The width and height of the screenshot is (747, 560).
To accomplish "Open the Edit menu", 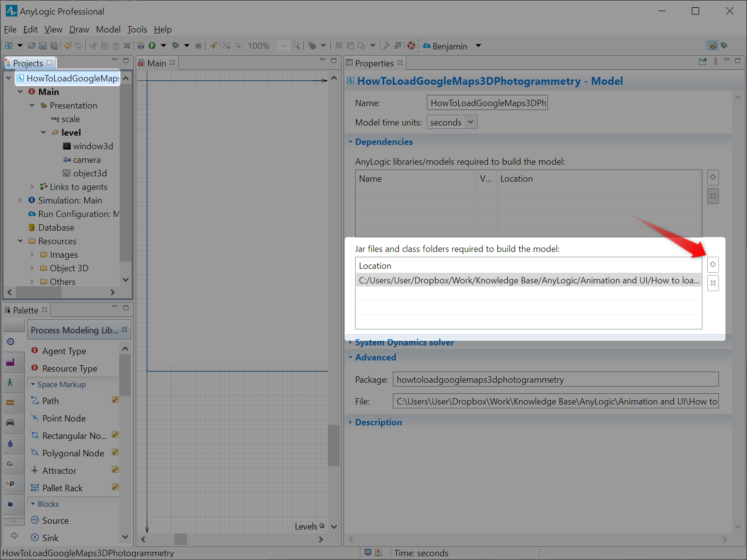I will click(31, 30).
